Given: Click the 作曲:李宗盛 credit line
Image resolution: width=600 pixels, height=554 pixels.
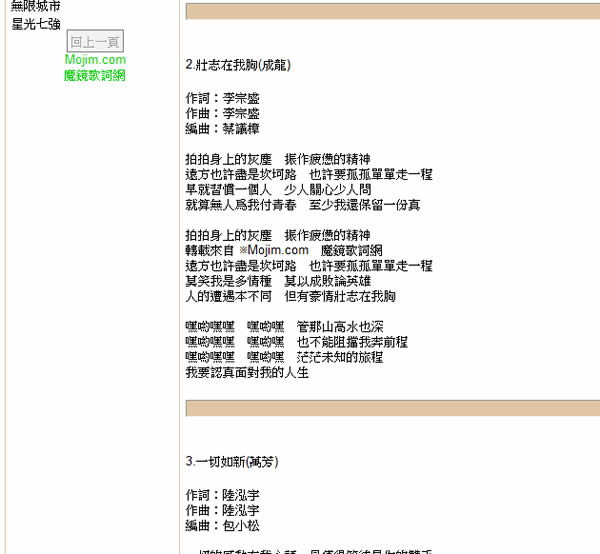Looking at the screenshot, I should 222,113.
